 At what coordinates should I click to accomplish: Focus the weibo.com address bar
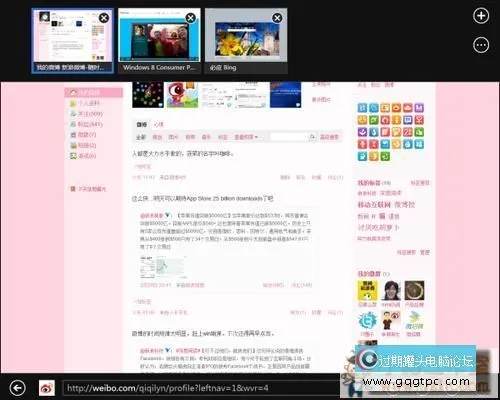click(202, 388)
